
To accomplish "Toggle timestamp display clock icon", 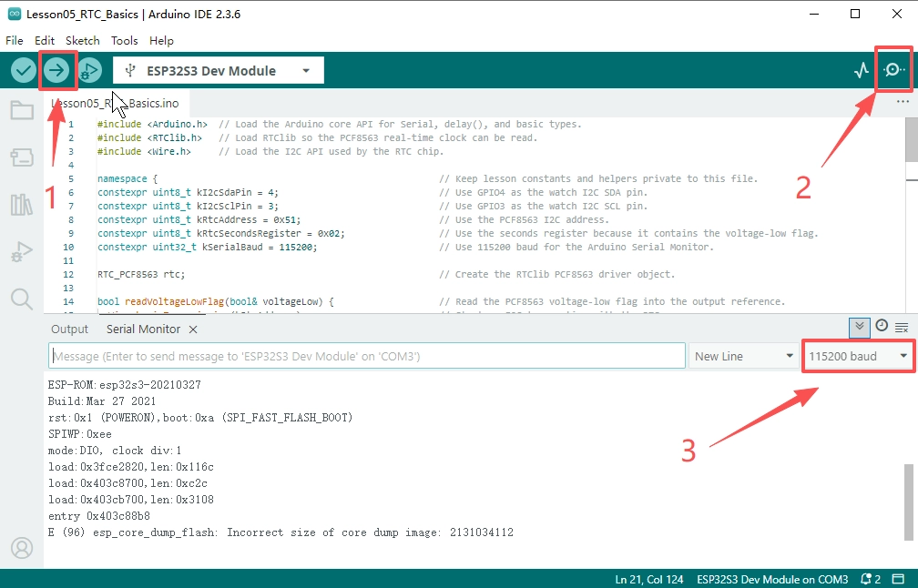I will click(882, 326).
